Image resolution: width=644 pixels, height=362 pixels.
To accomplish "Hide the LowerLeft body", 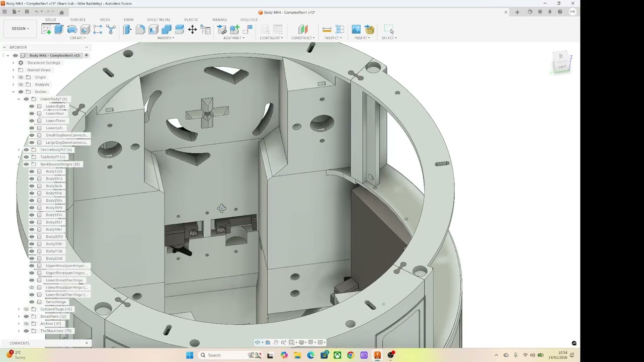I will point(32,128).
